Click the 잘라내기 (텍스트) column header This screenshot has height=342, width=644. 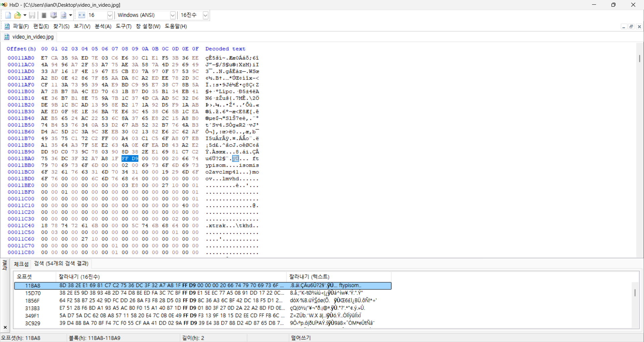coord(339,277)
